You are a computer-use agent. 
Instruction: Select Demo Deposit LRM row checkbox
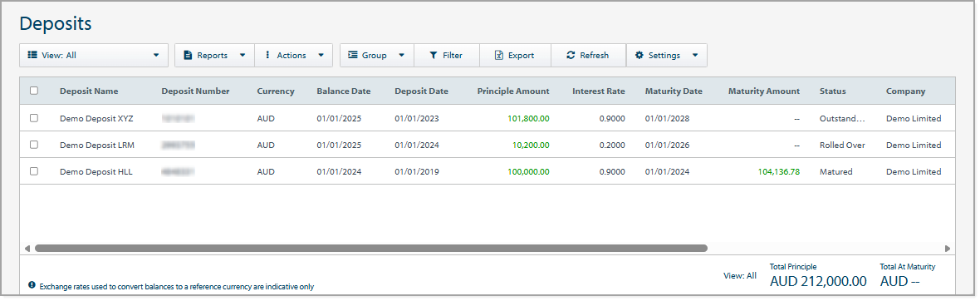coord(34,145)
